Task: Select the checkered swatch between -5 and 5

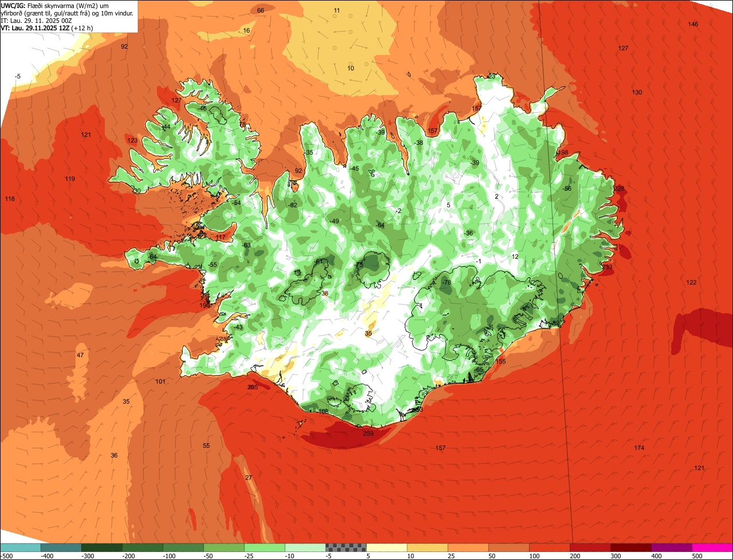Action: click(346, 547)
